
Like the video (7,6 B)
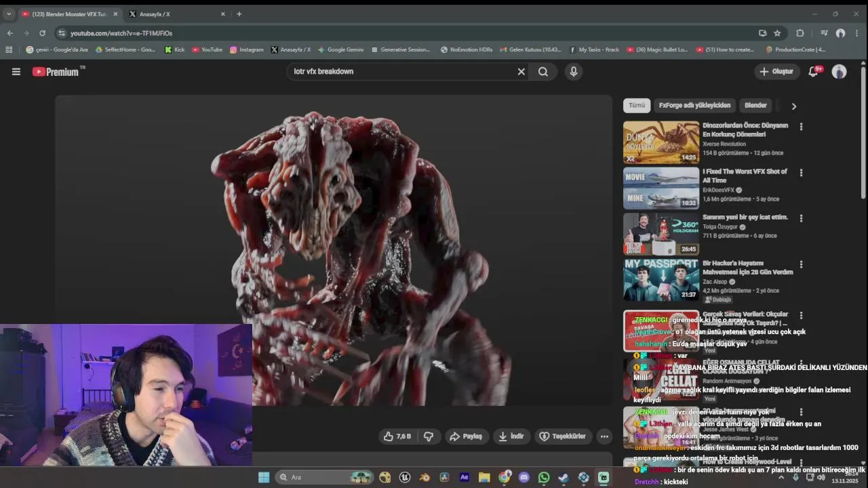[x=397, y=436]
